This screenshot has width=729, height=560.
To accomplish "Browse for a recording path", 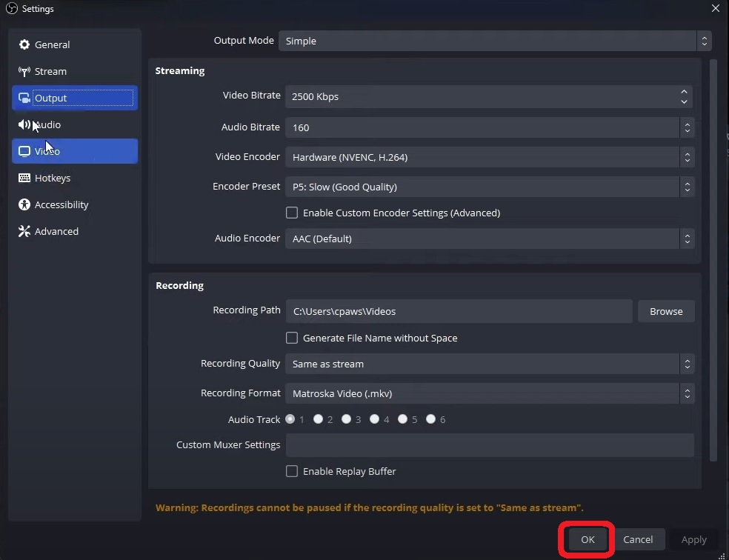I will 666,311.
